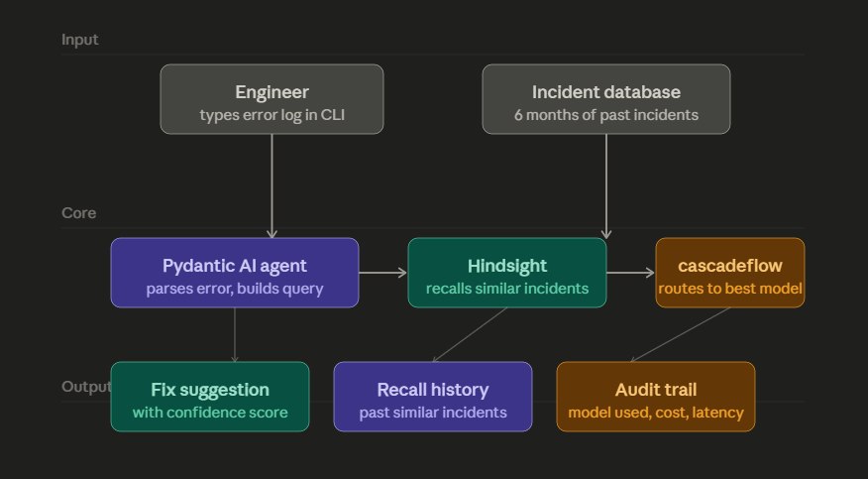Click 'routes to best model' subtitle
Screen dimensions: 868x479
tap(730, 289)
